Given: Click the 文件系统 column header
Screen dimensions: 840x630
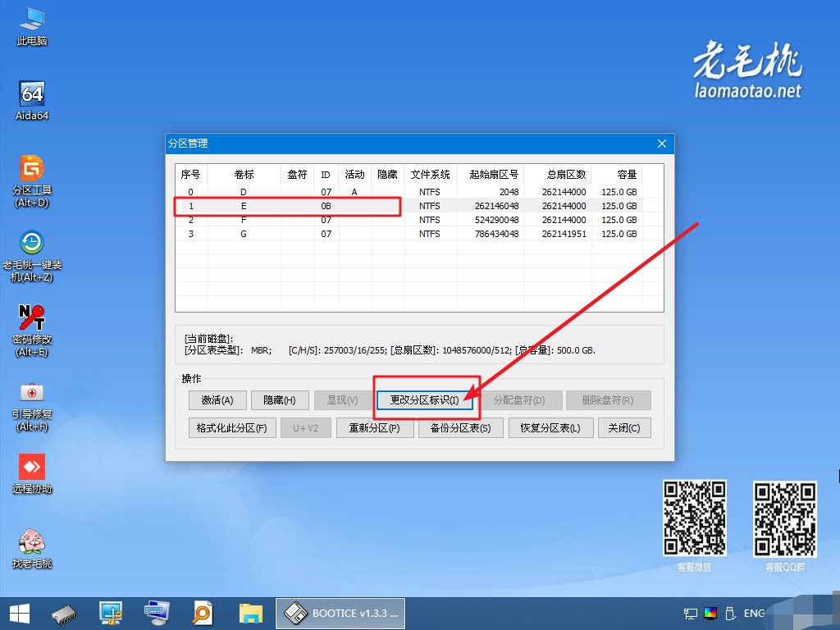Looking at the screenshot, I should [x=430, y=175].
